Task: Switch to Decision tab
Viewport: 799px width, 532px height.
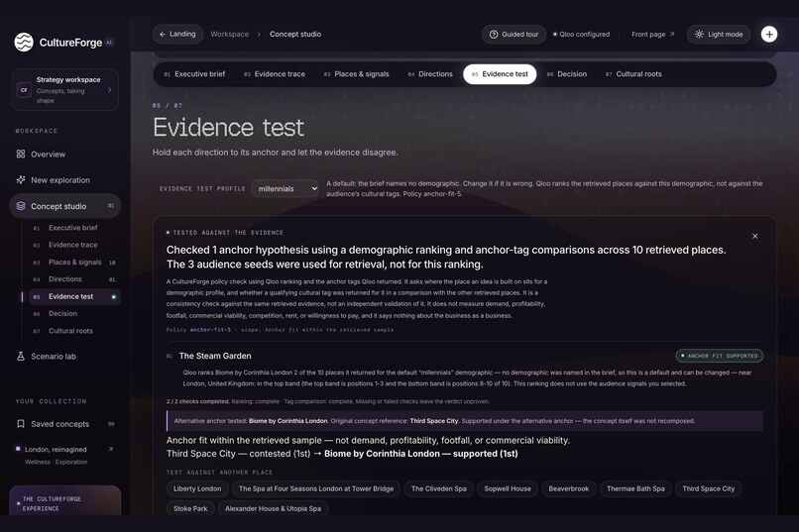Action: click(567, 74)
